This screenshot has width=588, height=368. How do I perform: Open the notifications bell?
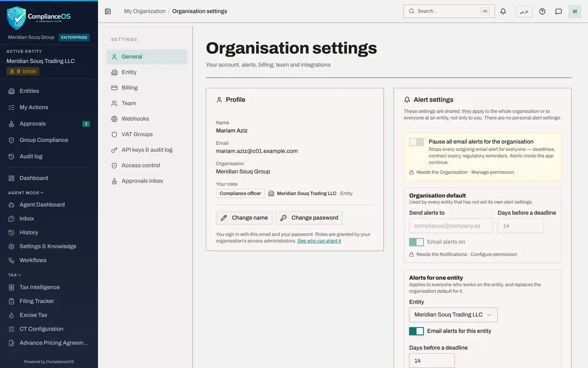(x=503, y=11)
